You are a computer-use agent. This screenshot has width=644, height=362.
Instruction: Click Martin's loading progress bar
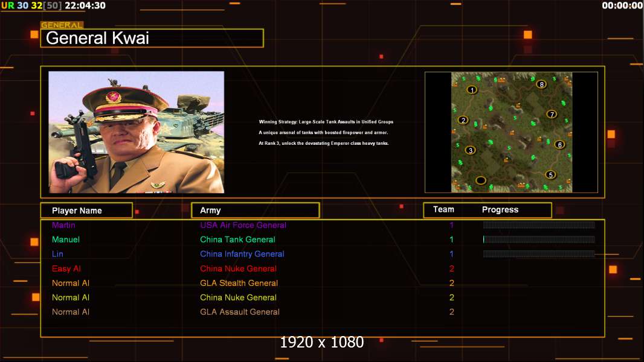coord(539,224)
